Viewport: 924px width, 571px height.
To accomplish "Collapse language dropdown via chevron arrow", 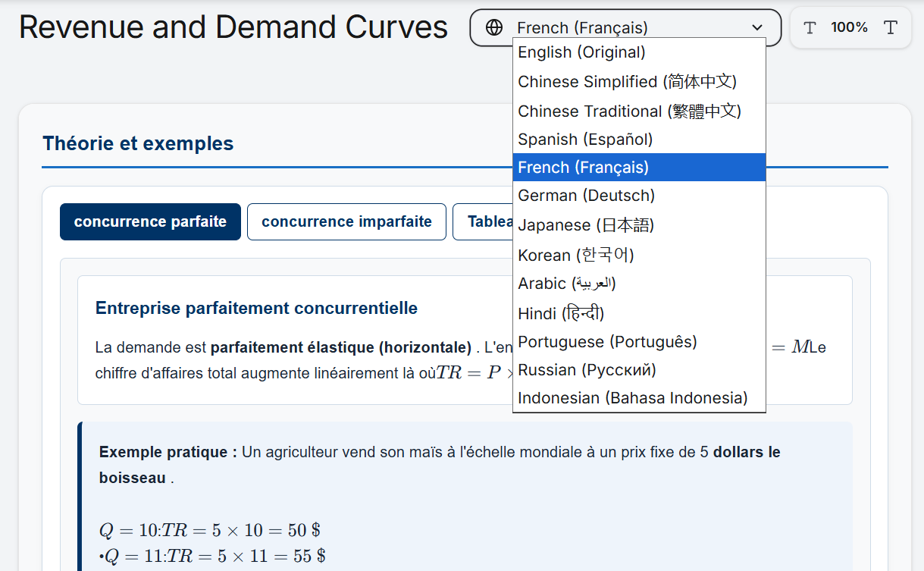I will (x=757, y=28).
